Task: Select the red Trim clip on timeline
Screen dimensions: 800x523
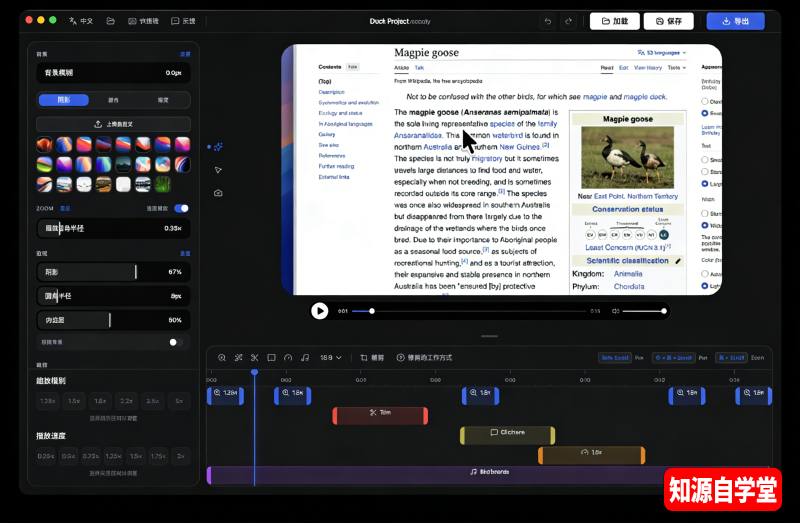Action: pos(380,413)
